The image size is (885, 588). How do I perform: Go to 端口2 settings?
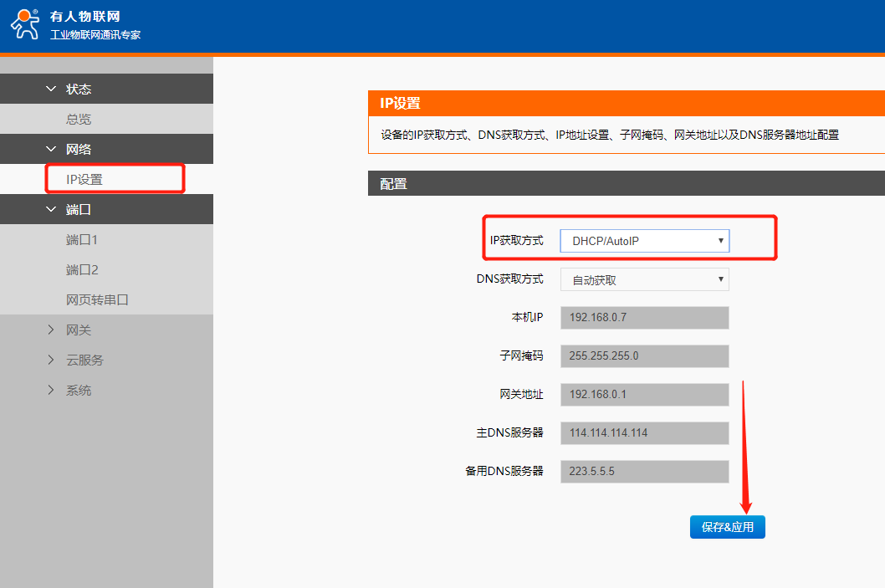(82, 270)
